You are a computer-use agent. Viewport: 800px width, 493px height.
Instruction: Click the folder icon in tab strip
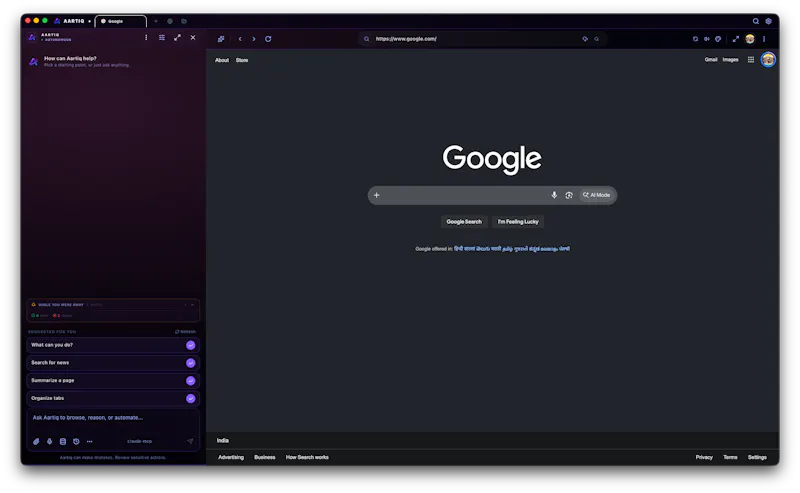[x=184, y=21]
